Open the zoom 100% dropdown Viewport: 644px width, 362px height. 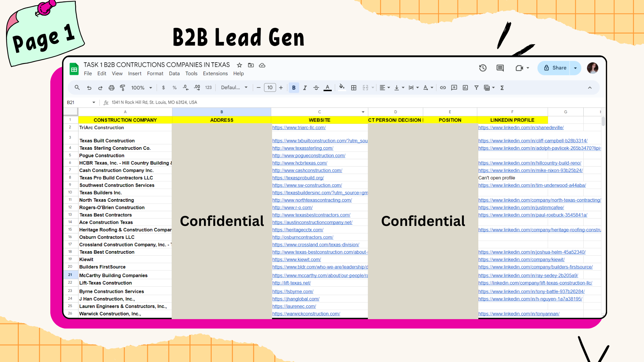click(142, 88)
